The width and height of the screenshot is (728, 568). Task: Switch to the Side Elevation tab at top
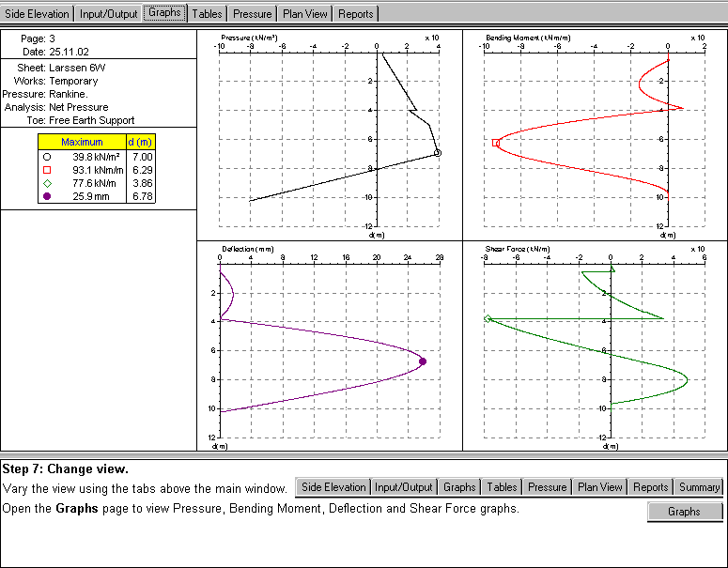coord(38,13)
